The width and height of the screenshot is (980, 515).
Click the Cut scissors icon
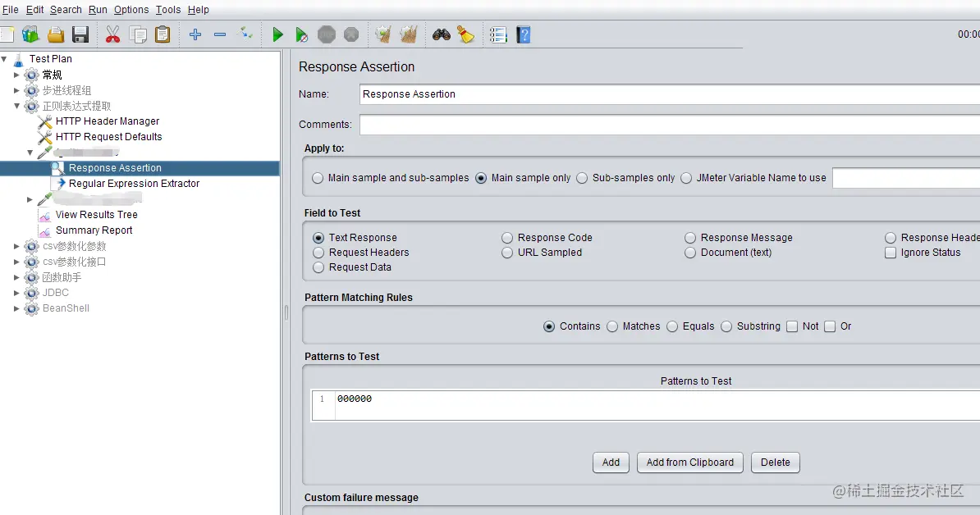point(112,35)
